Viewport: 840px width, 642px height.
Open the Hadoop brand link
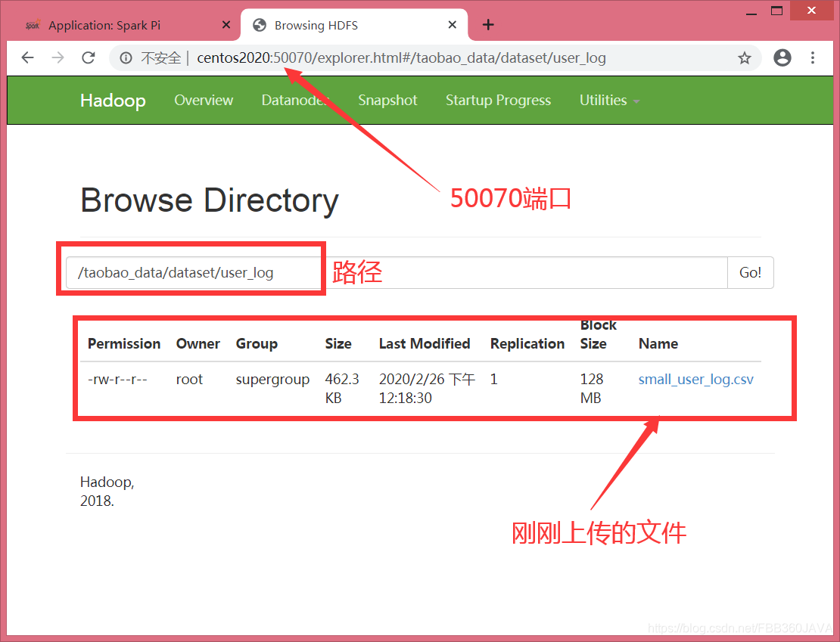113,100
